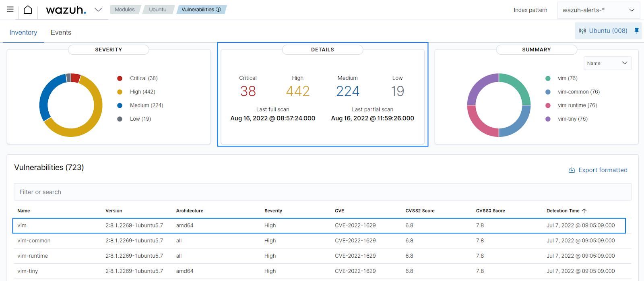Toggle vim-tiny (76) summary legend item
This screenshot has width=644, height=281.
tap(567, 119)
